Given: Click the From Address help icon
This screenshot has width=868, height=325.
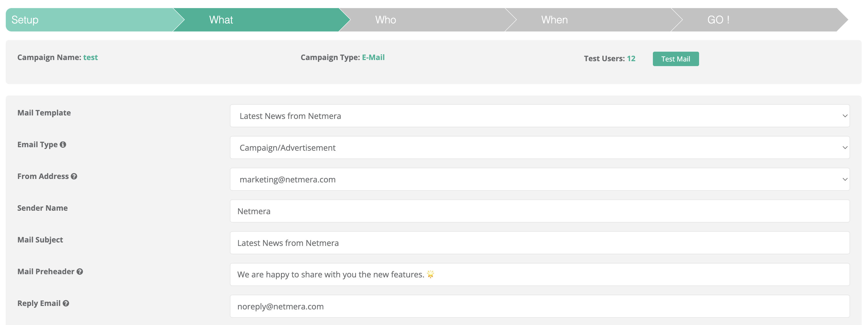Looking at the screenshot, I should [74, 176].
